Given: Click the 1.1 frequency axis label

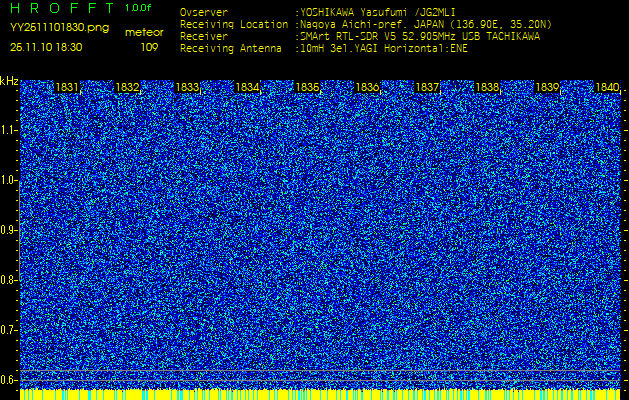Looking at the screenshot, I should coord(7,131).
